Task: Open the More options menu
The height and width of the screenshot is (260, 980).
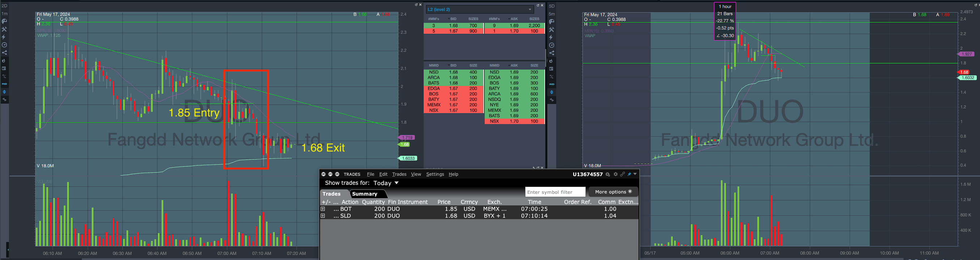Action: click(613, 192)
